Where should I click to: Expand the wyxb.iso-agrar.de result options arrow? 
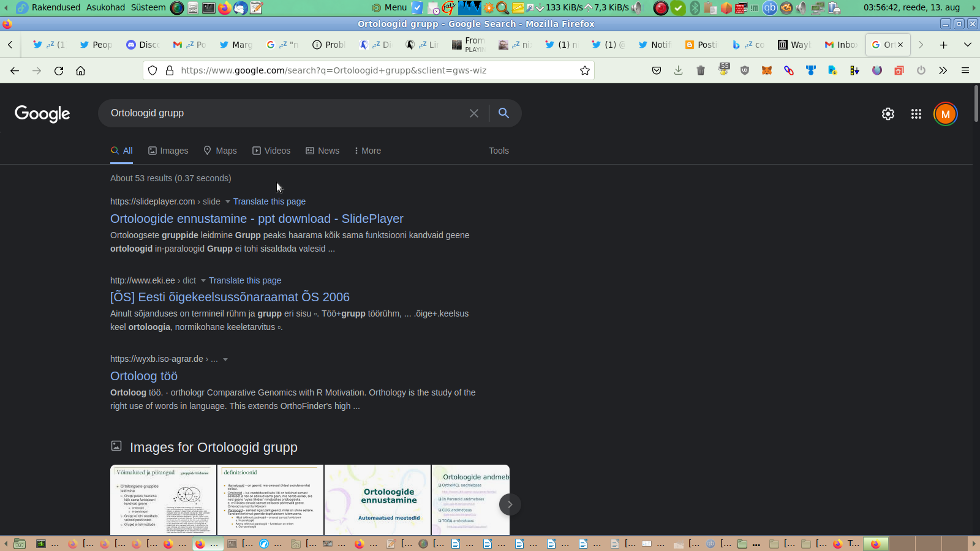click(225, 359)
